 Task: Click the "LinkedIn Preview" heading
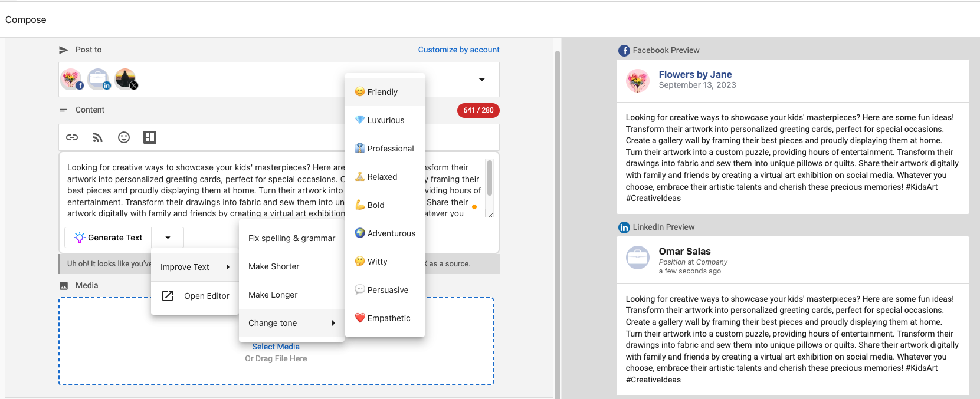point(664,227)
